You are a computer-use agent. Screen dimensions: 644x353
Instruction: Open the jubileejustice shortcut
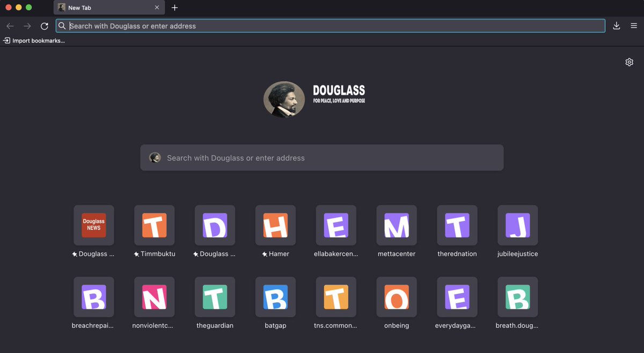[x=517, y=225]
